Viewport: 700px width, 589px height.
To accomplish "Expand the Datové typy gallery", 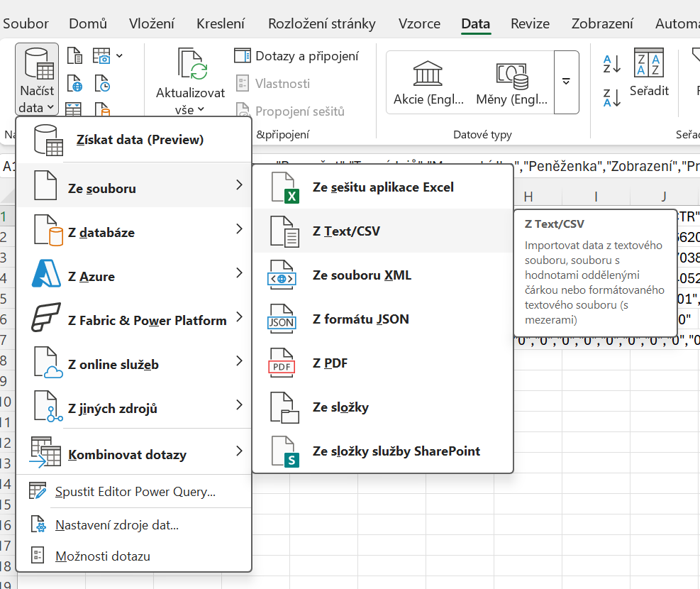I will tap(566, 82).
